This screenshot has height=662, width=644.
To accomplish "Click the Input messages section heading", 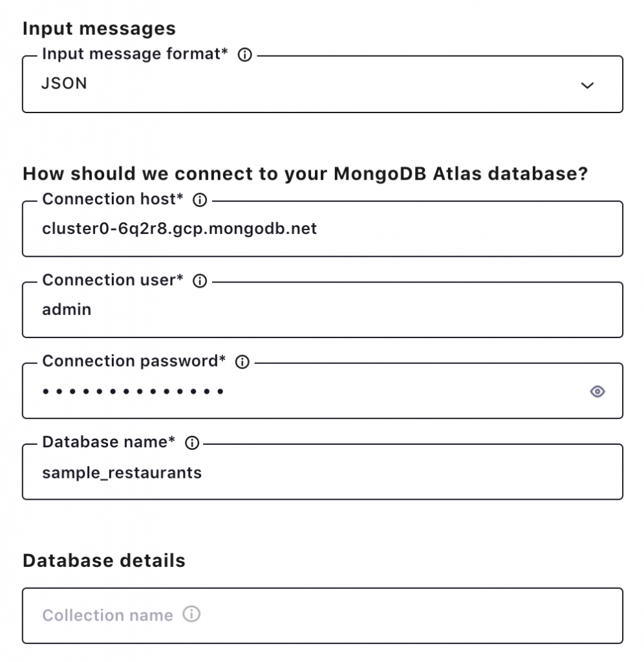I will 98,28.
